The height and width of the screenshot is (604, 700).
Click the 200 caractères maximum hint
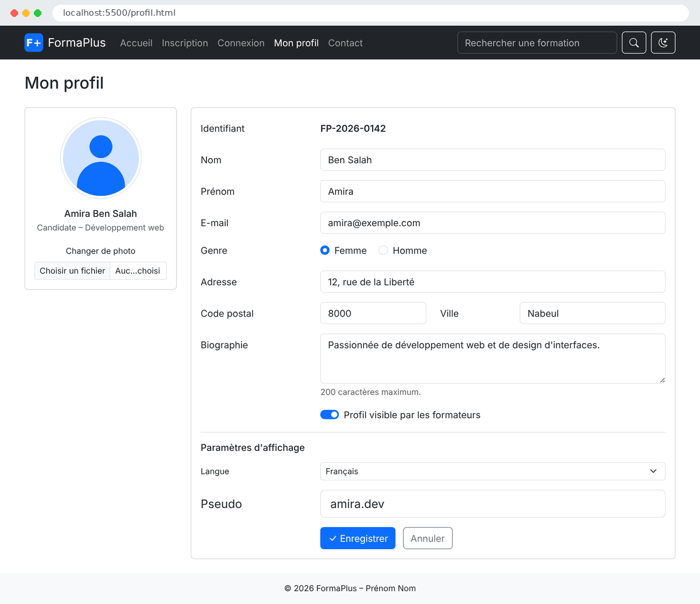[370, 392]
